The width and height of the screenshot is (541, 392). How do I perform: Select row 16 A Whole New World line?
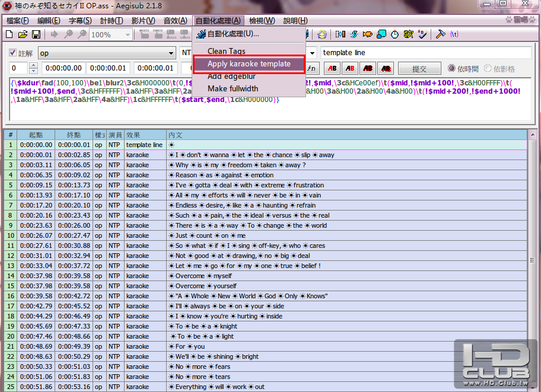tap(265, 296)
